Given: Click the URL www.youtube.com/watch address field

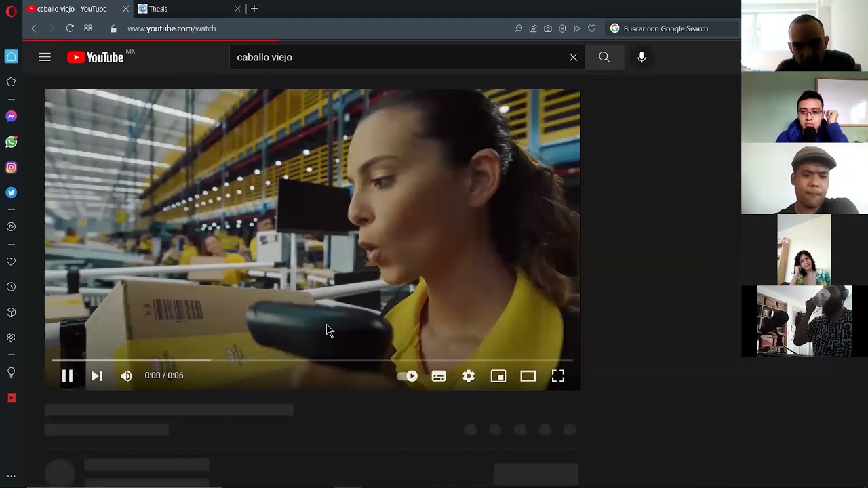Looking at the screenshot, I should click(172, 28).
